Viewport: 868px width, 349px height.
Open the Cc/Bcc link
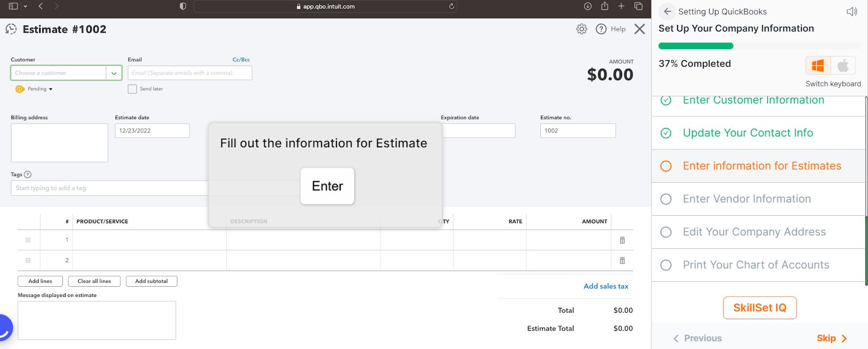[x=241, y=60]
